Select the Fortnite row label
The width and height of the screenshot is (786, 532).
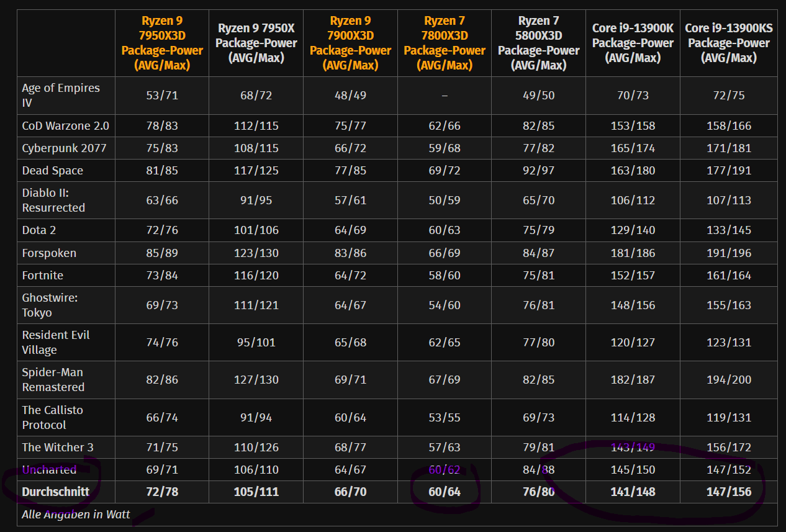43,275
